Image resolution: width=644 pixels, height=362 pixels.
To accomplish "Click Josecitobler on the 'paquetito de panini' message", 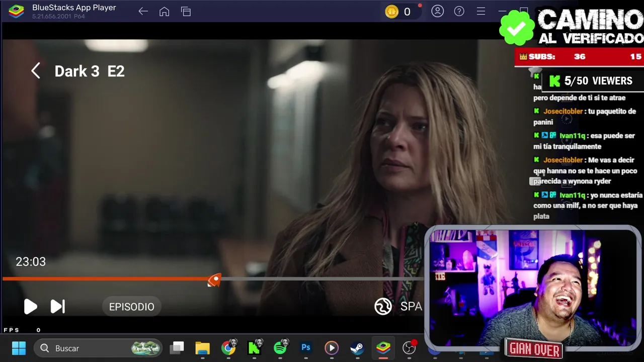I will click(x=563, y=111).
